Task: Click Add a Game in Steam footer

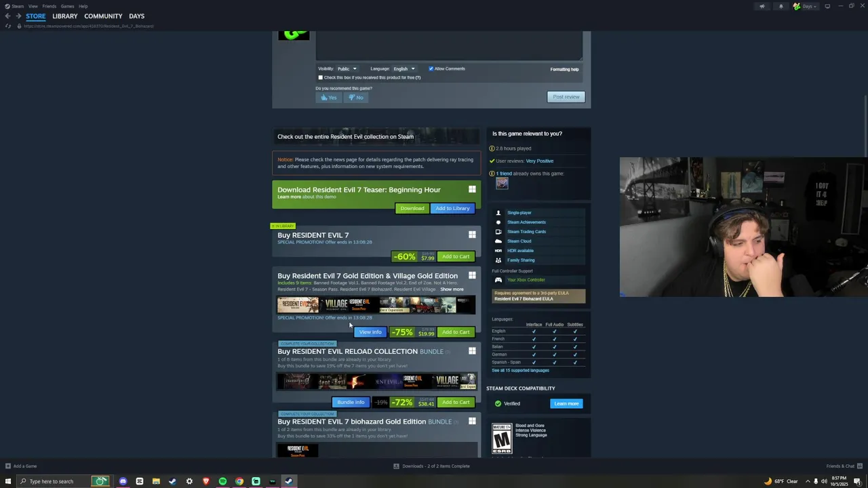Action: click(x=21, y=466)
